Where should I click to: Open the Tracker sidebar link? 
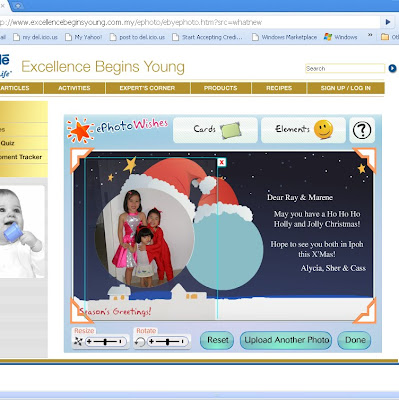pos(21,157)
